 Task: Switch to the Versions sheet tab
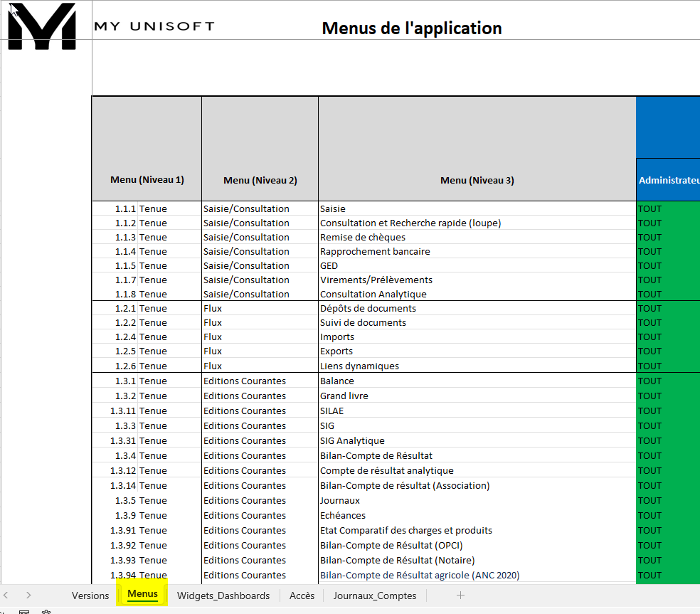tap(90, 596)
